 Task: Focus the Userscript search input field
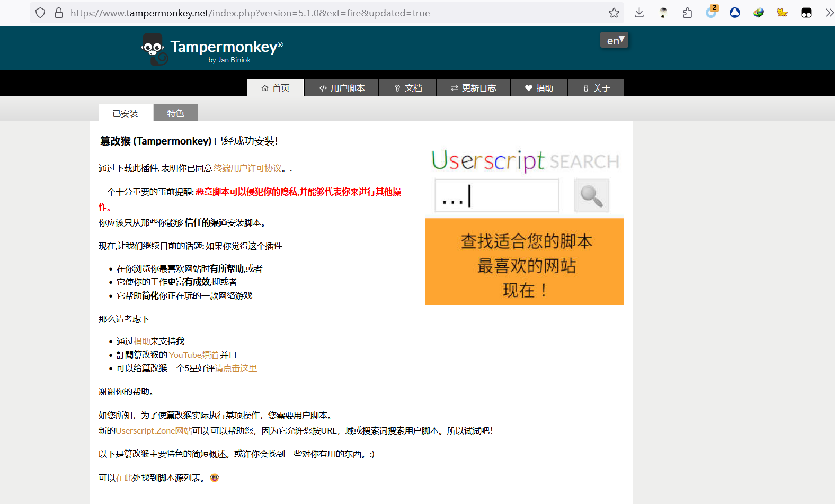pos(497,195)
